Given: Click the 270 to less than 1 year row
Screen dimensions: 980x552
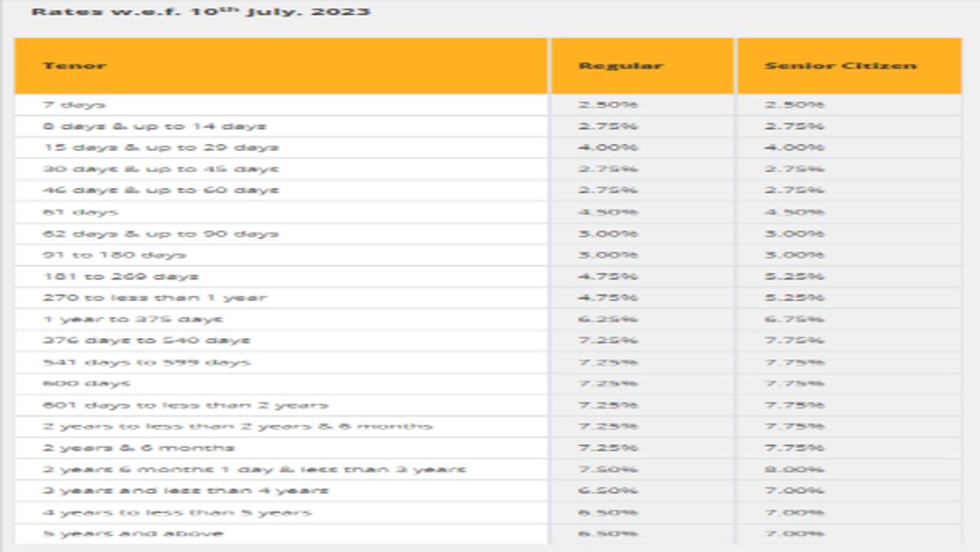Looking at the screenshot, I should [488, 298].
